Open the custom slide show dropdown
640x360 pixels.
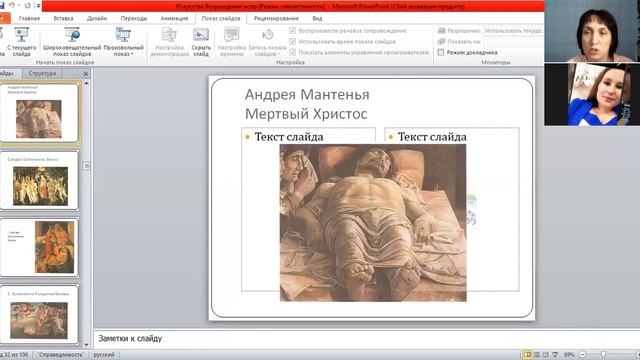pyautogui.click(x=123, y=42)
